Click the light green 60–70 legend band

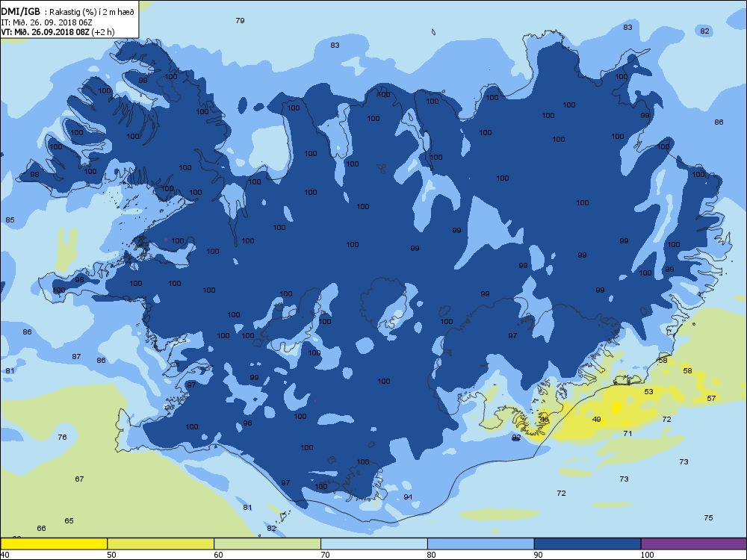tap(267, 544)
